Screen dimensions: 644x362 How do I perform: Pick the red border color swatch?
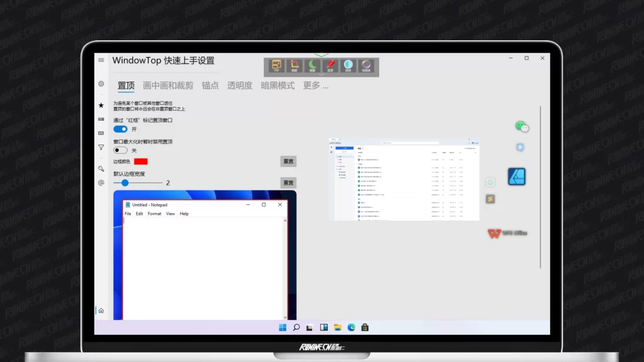(141, 162)
